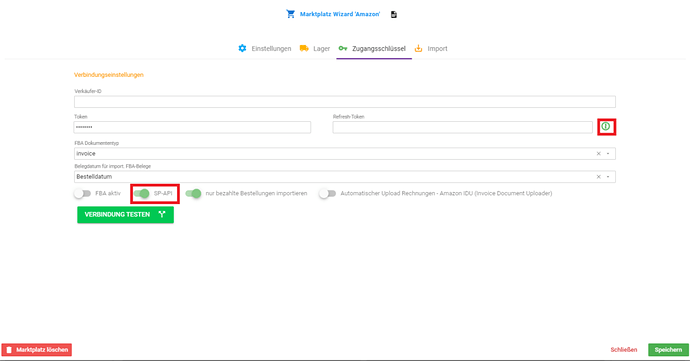Click the document icon beside Marktplatz Wizard title

394,15
